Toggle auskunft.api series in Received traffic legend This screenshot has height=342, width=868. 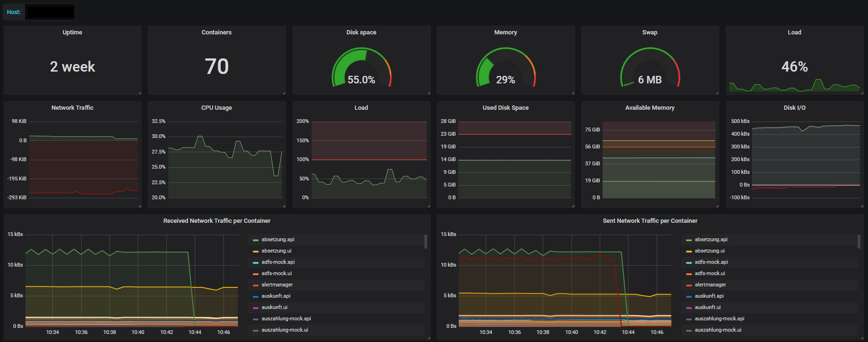click(276, 296)
